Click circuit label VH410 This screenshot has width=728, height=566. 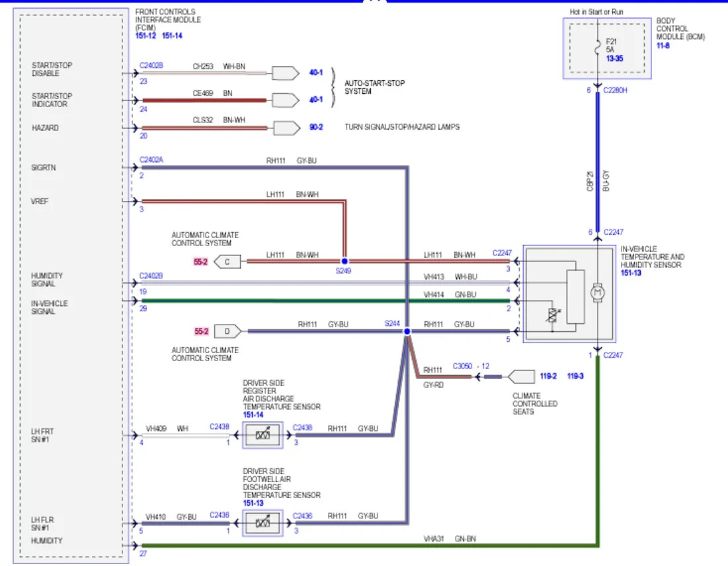coord(155,517)
